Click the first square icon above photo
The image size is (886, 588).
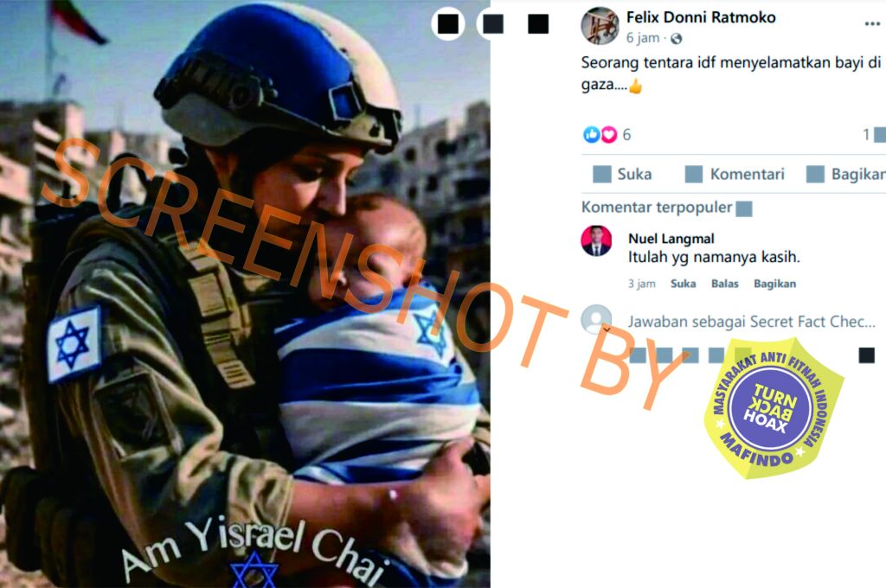448,23
